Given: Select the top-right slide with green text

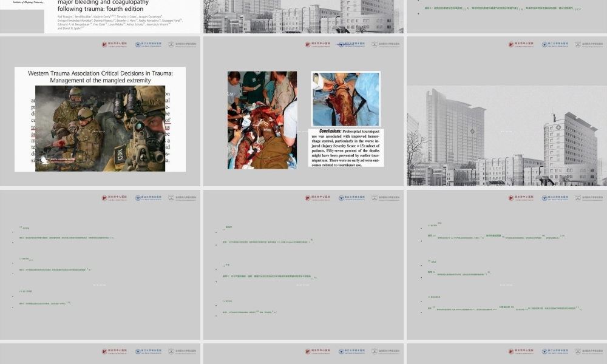Looking at the screenshot, I should tap(506, 16).
